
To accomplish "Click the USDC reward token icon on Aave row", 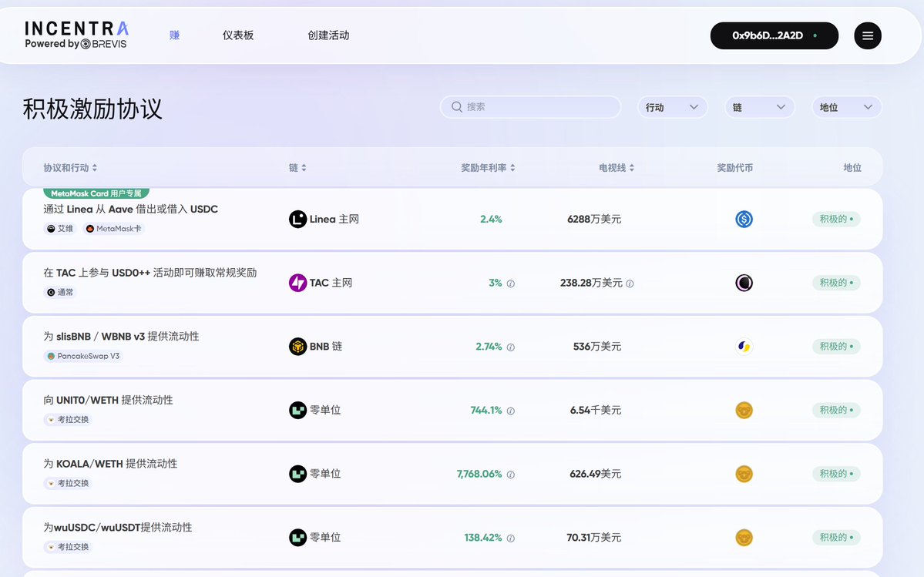I will [744, 219].
